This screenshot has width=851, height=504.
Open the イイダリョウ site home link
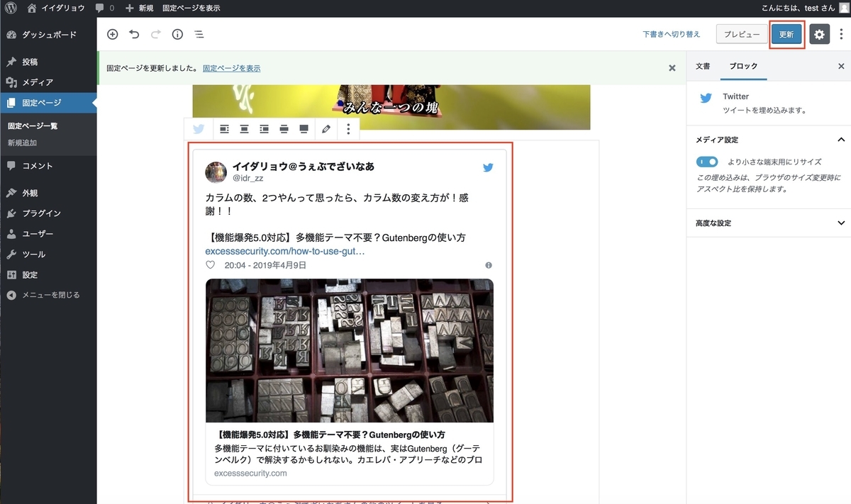(x=55, y=8)
